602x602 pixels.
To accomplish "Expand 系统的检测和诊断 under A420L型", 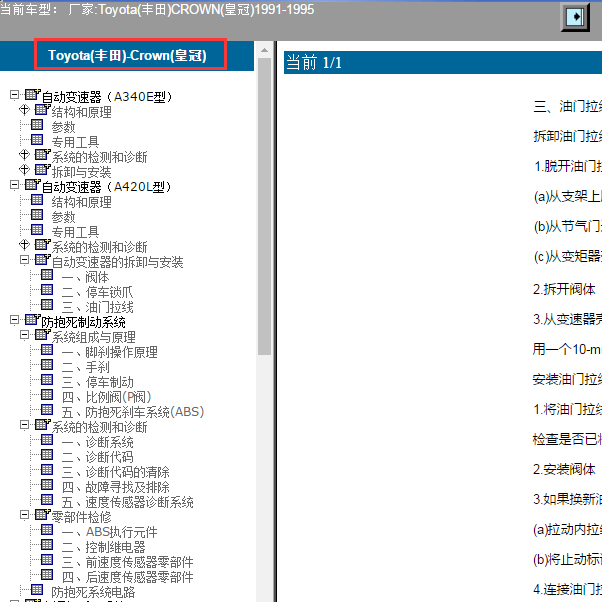I will click(25, 245).
